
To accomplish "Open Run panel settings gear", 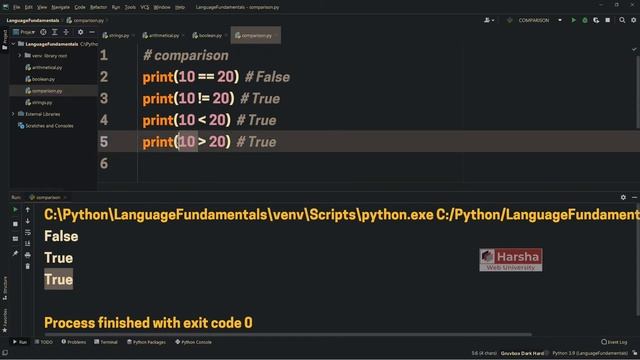I will click(x=623, y=197).
